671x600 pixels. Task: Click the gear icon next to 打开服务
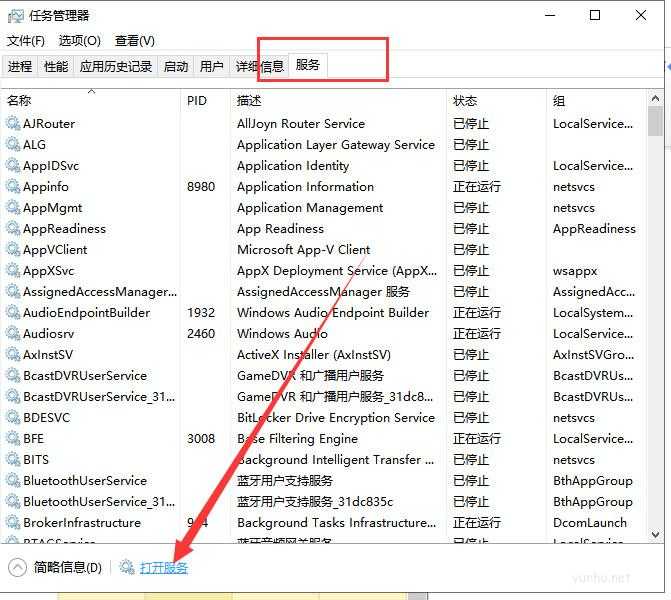coord(127,567)
